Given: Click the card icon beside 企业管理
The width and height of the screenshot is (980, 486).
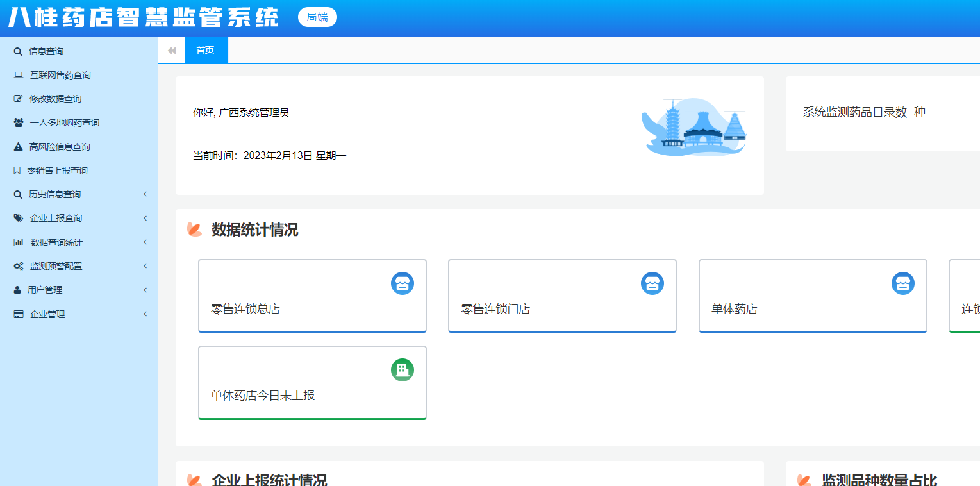Looking at the screenshot, I should [x=19, y=314].
